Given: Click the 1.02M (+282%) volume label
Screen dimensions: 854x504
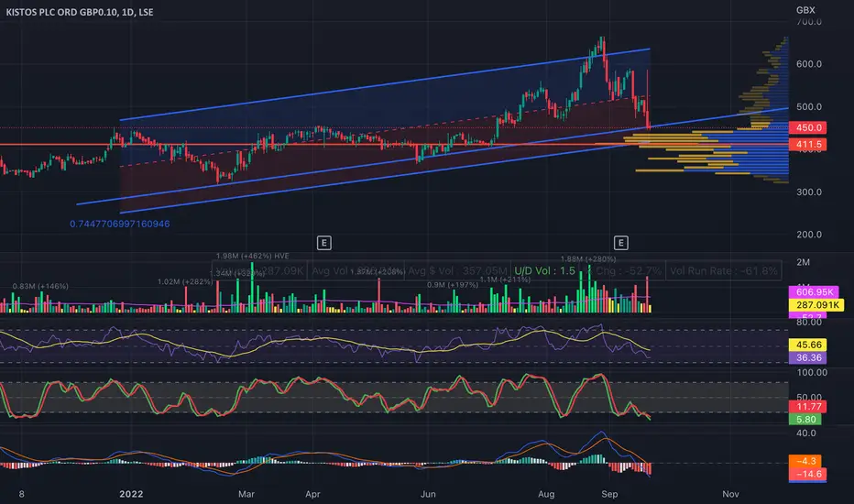Looking at the screenshot, I should click(185, 281).
